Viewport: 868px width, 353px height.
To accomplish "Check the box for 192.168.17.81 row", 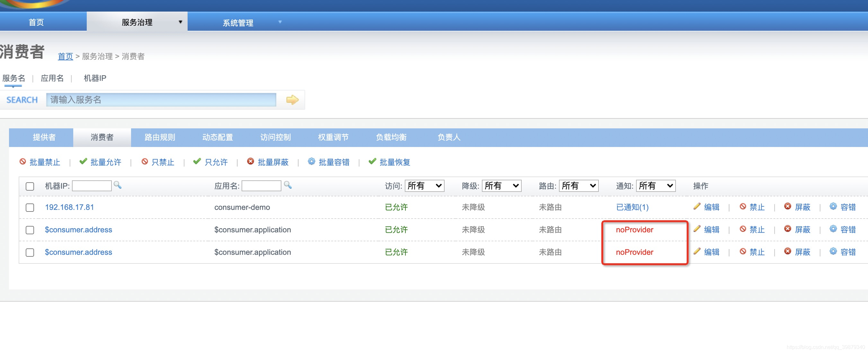I will [x=30, y=207].
